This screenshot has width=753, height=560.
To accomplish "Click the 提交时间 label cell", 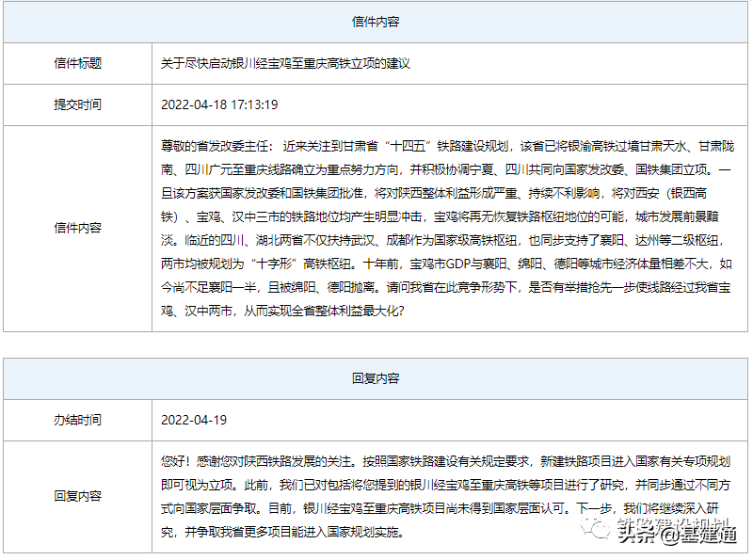I will [x=78, y=104].
